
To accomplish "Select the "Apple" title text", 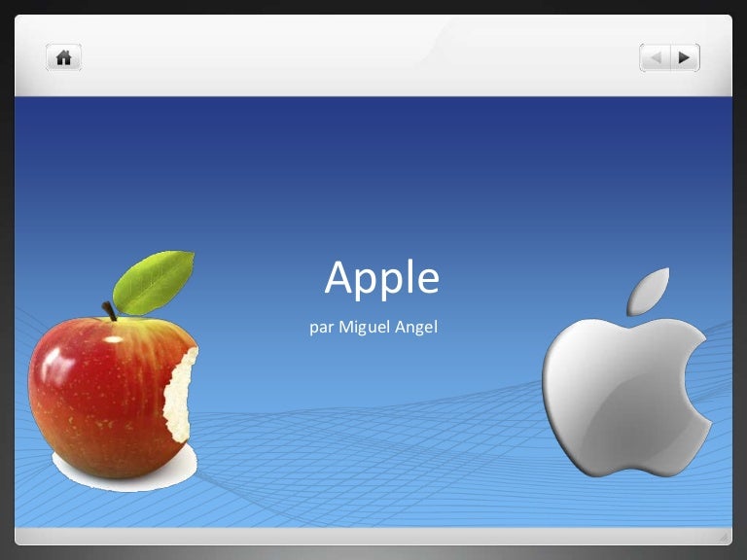I will (381, 279).
